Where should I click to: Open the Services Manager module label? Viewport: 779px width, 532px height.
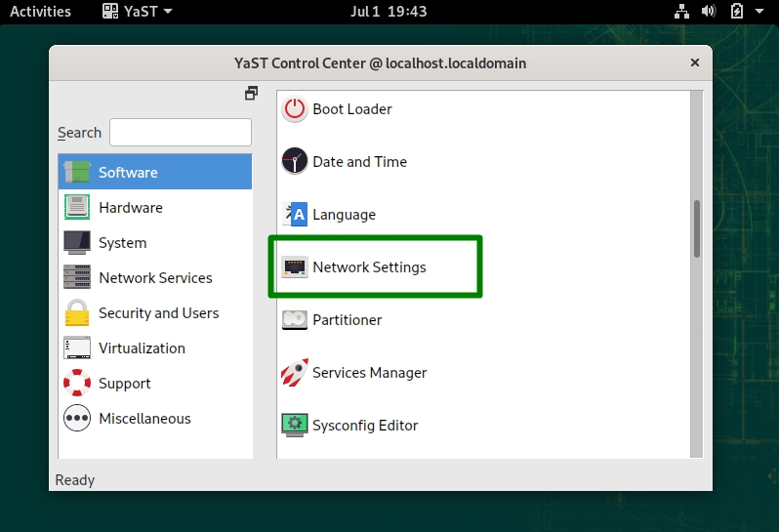tap(370, 373)
